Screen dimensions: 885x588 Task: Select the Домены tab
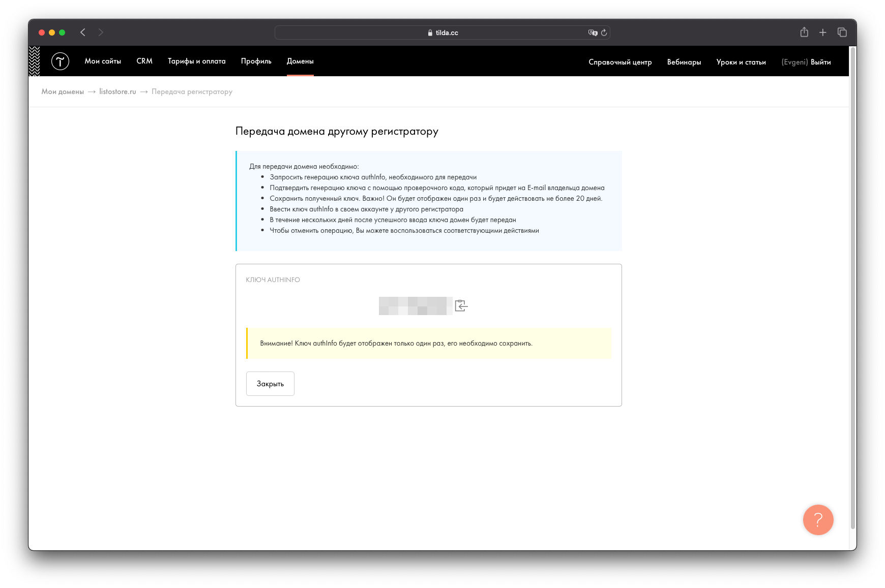300,61
